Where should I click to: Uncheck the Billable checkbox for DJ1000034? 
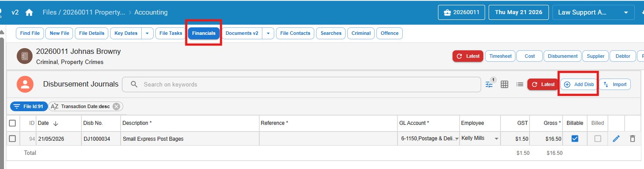click(x=574, y=139)
